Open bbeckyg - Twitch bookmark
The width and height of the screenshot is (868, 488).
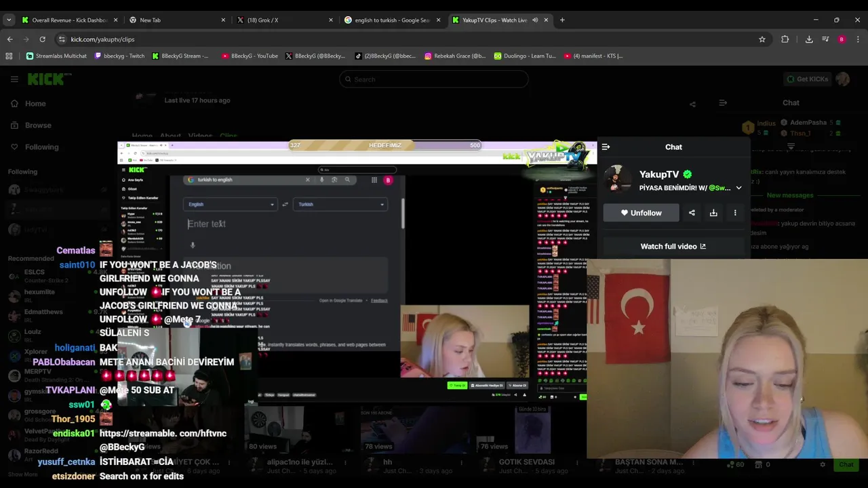pyautogui.click(x=119, y=56)
